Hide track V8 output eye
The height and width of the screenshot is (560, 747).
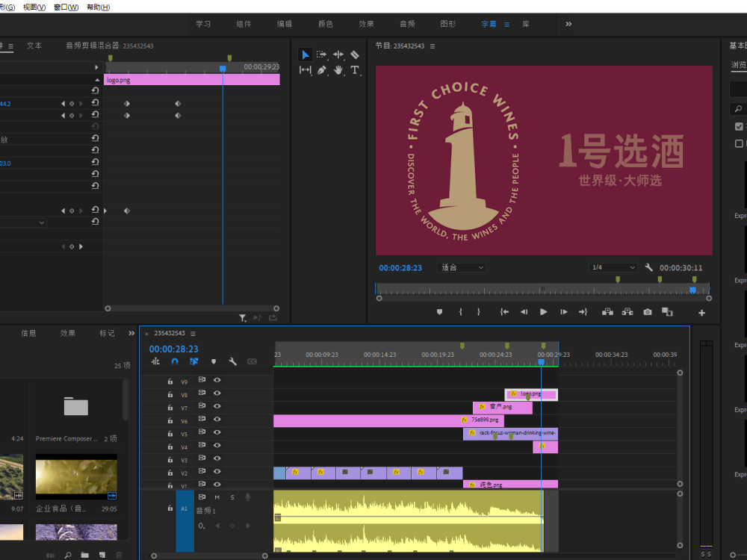point(217,393)
